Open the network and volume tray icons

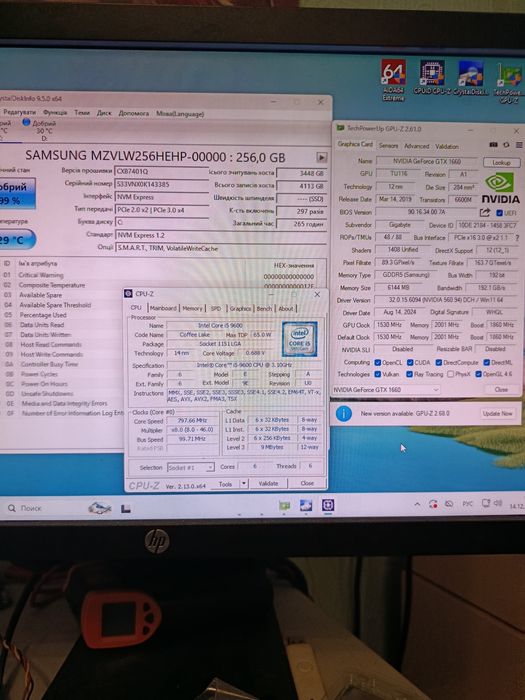click(492, 504)
